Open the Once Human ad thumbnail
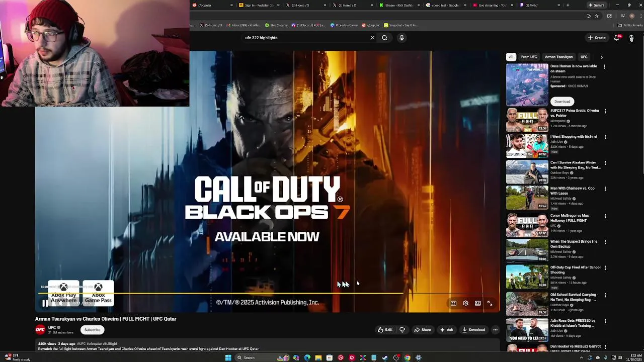This screenshot has height=362, width=644. 527,84
